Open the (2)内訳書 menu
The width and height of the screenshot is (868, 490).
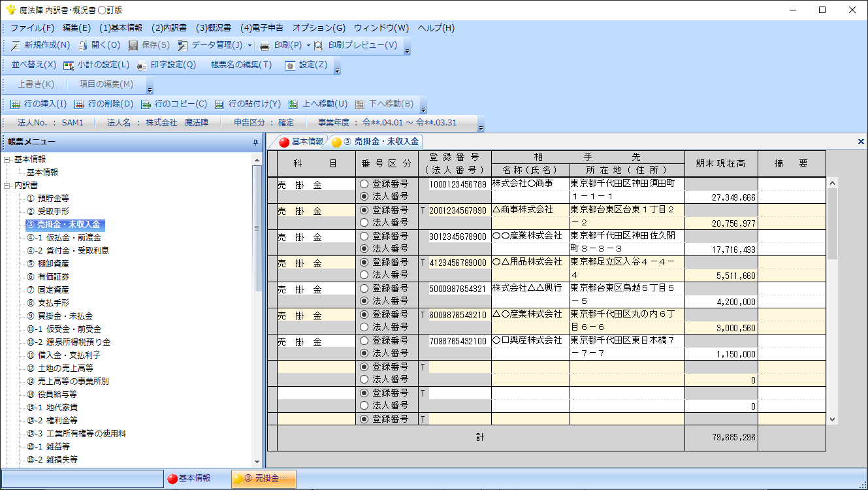(169, 28)
